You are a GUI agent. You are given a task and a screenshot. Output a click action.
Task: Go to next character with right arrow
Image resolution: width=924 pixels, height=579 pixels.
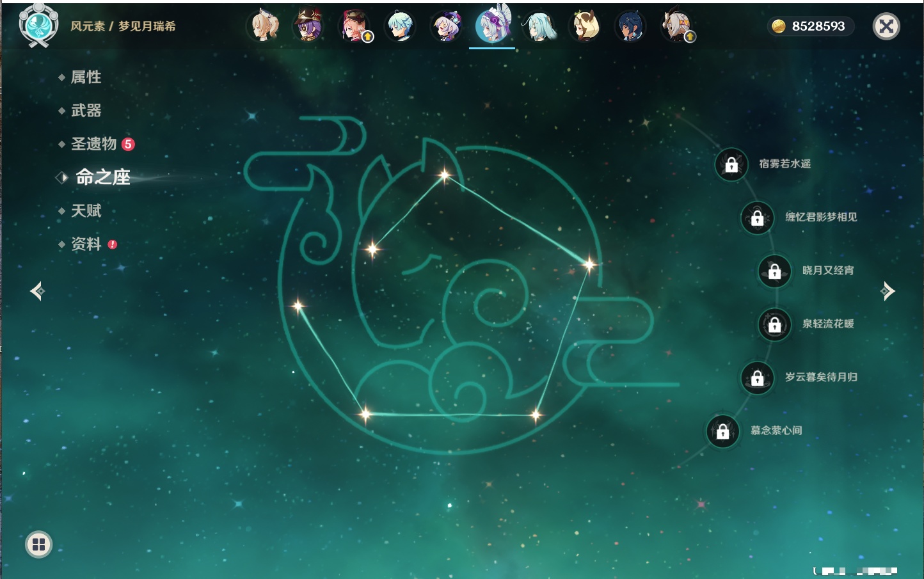tap(888, 291)
